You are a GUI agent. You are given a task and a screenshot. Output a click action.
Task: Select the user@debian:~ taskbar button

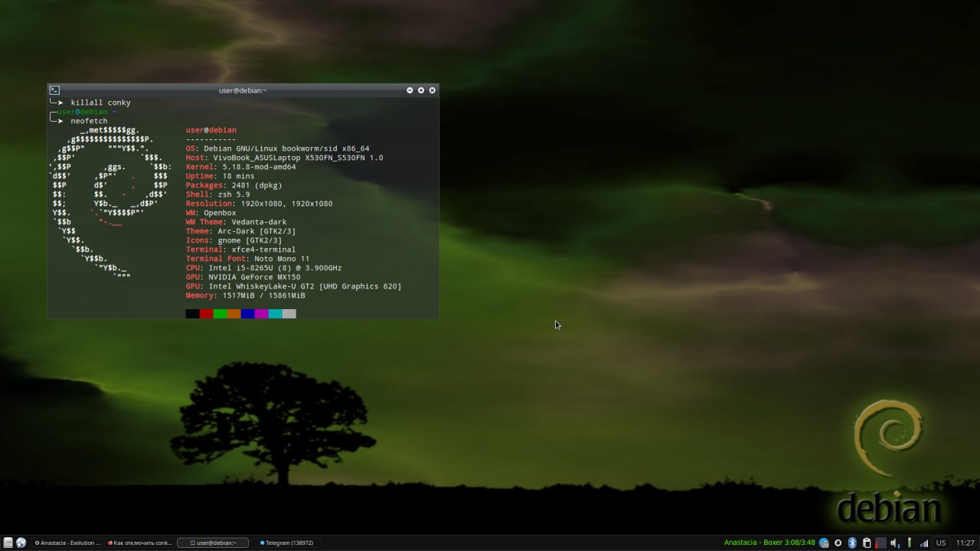pyautogui.click(x=213, y=543)
